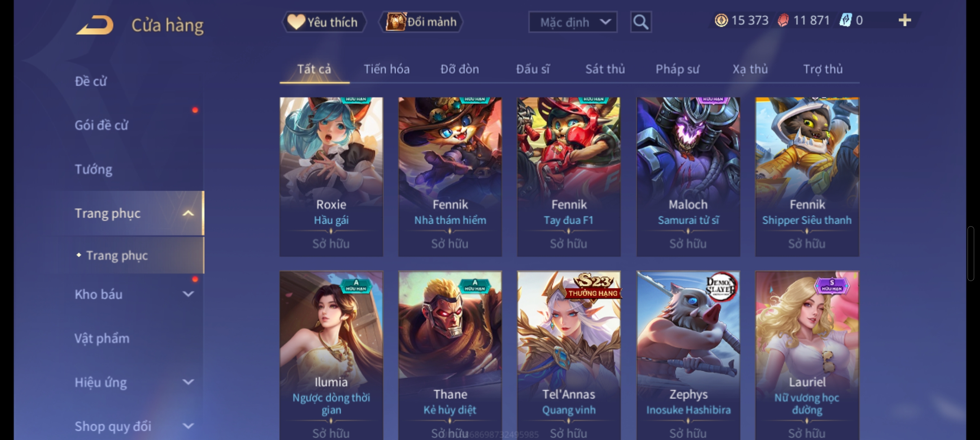This screenshot has height=440, width=980.
Task: Expand the Hiệu ứng sidebar section
Action: click(188, 382)
